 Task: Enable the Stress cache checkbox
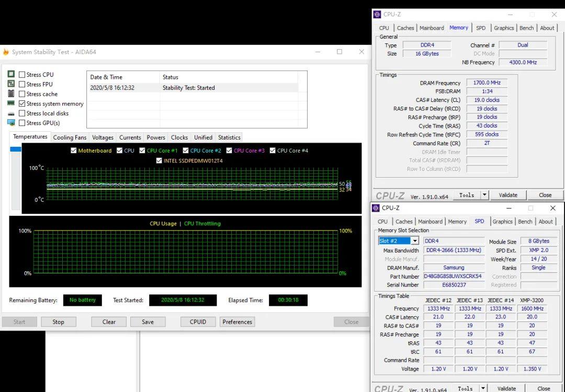coord(22,94)
